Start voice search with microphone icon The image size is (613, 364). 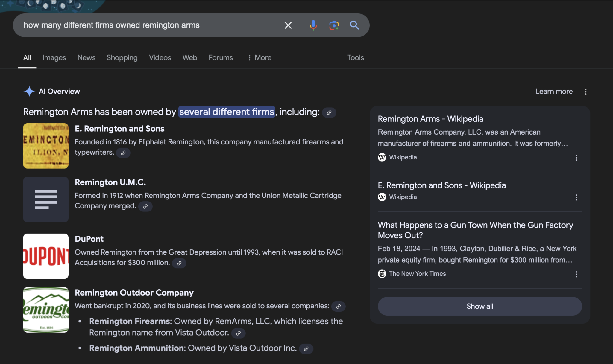click(x=313, y=25)
